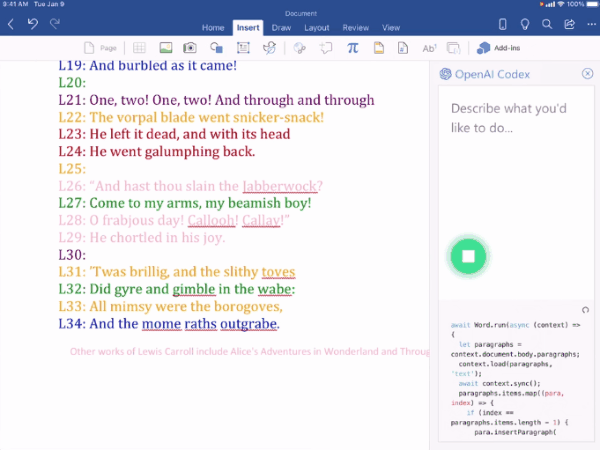Open the share document icon

pyautogui.click(x=569, y=24)
